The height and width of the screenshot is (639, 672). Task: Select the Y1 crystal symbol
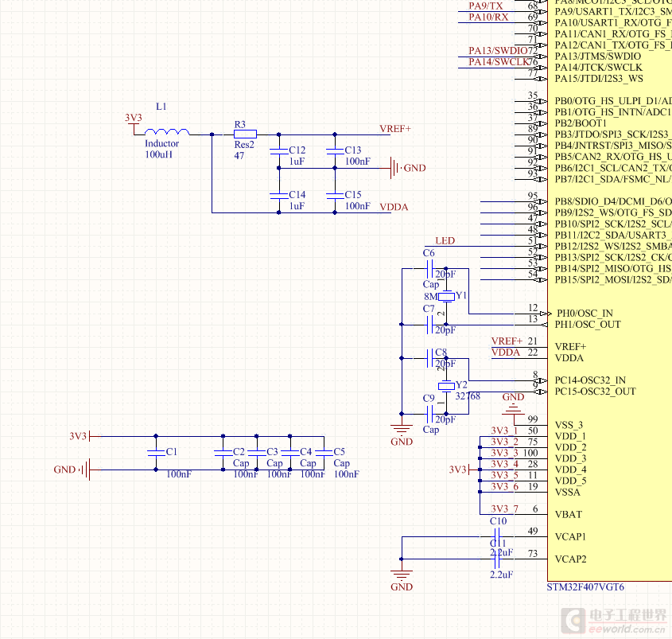[x=446, y=296]
